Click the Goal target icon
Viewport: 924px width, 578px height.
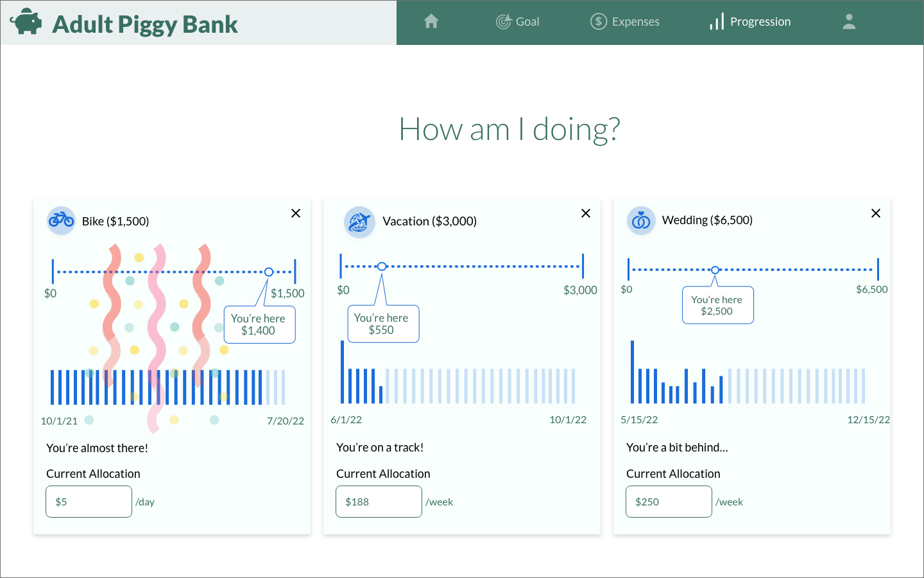click(x=504, y=22)
